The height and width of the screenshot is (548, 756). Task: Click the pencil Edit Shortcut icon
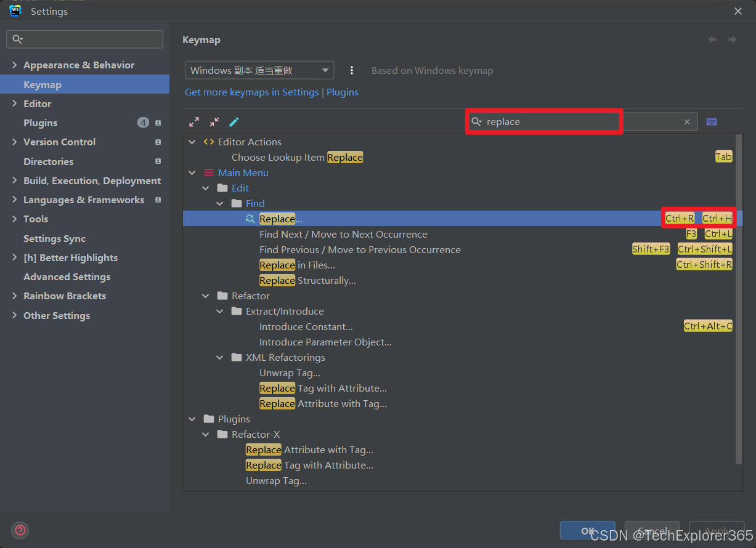pyautogui.click(x=234, y=122)
